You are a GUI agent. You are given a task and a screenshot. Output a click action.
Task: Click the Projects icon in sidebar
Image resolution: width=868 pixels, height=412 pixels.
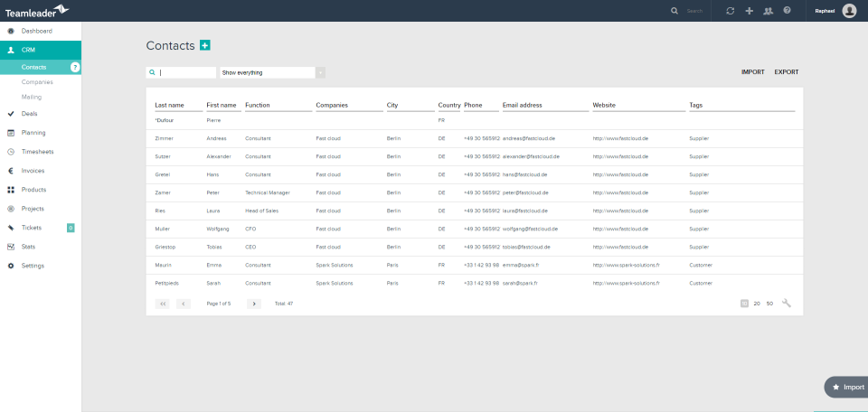pyautogui.click(x=11, y=209)
